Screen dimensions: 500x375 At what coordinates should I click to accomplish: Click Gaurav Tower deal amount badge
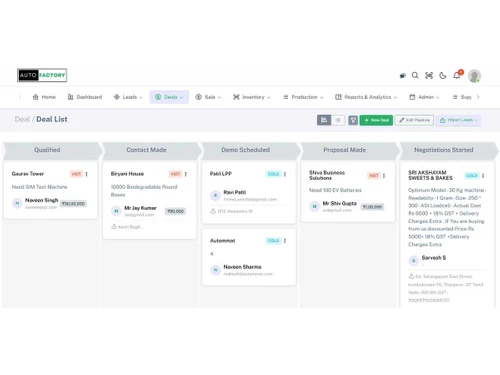[74, 204]
